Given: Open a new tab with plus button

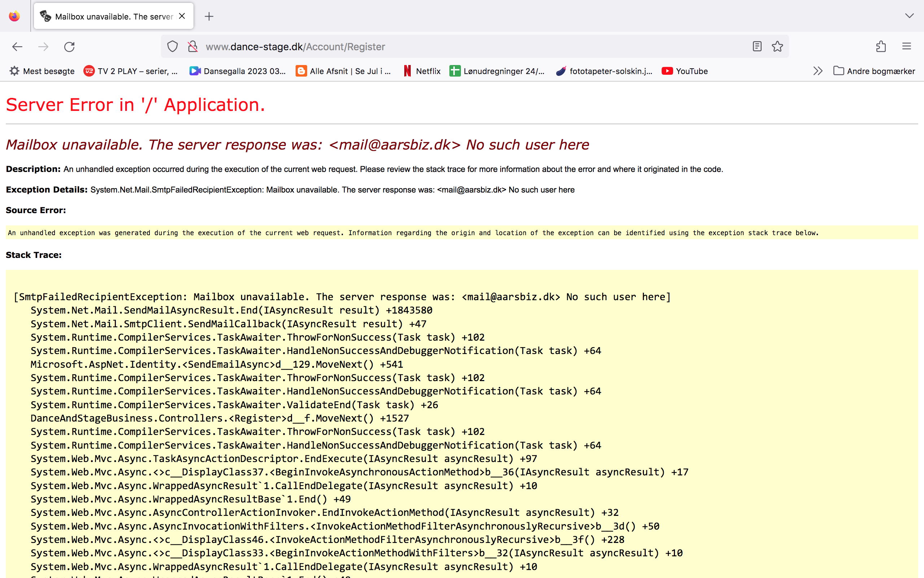Looking at the screenshot, I should point(209,16).
